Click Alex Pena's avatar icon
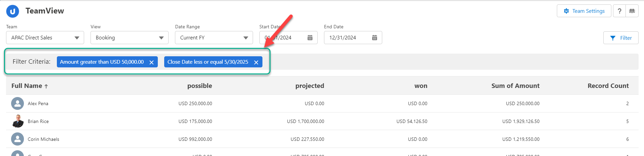This screenshot has width=644, height=156. coord(17,103)
